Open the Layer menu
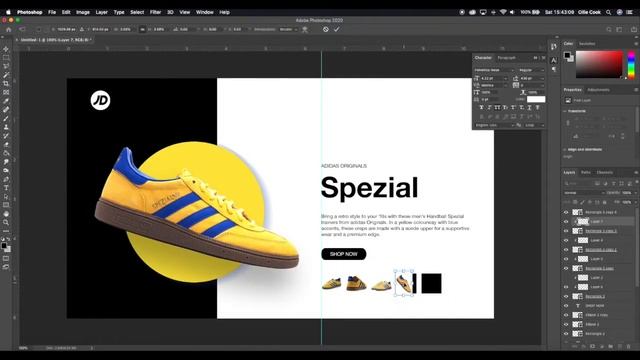 [x=102, y=12]
